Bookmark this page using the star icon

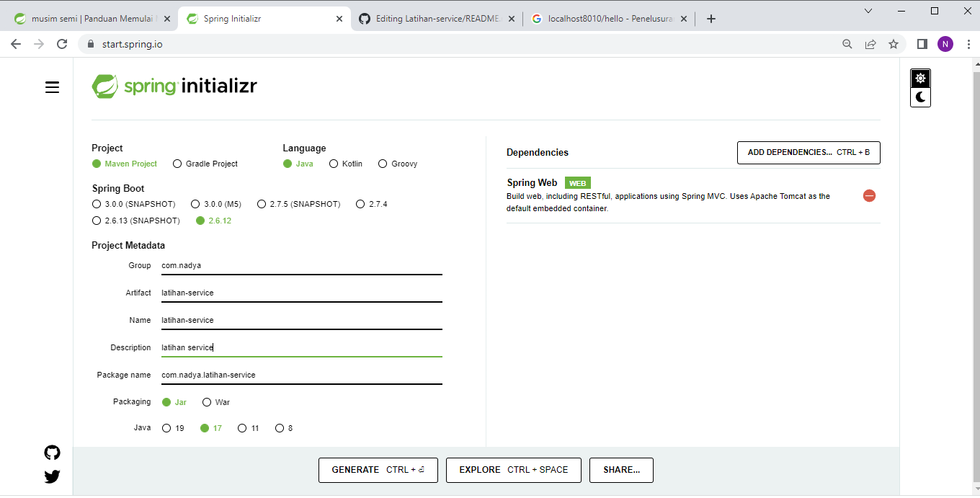click(x=894, y=43)
